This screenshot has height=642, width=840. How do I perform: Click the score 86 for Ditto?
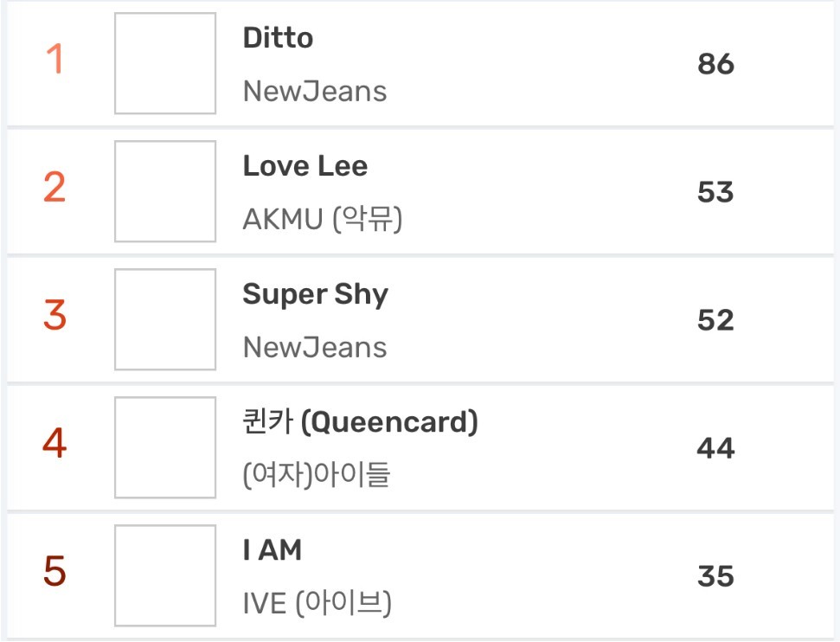pyautogui.click(x=715, y=64)
